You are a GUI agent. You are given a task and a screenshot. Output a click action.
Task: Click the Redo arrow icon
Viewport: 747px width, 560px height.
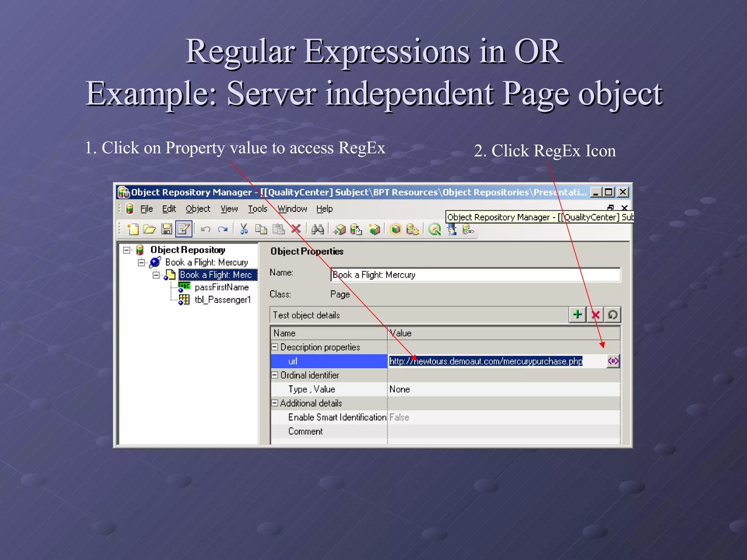[222, 229]
